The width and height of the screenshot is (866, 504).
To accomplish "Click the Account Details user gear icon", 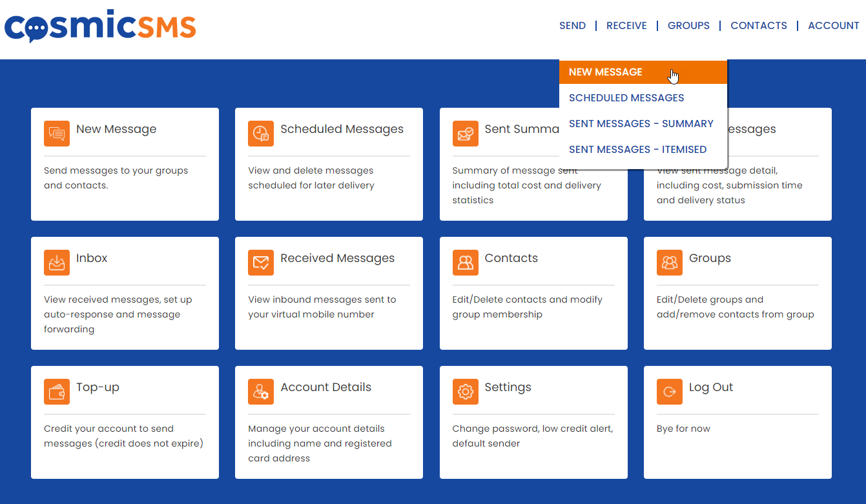I will (x=261, y=392).
